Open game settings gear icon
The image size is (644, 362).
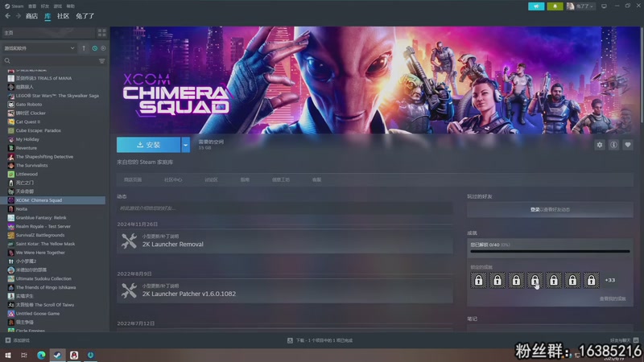[x=600, y=145]
